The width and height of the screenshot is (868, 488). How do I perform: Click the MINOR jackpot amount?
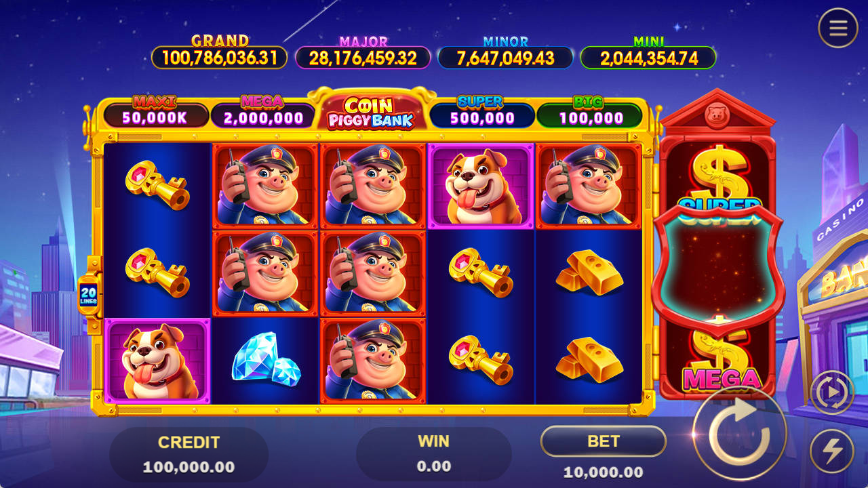[505, 58]
